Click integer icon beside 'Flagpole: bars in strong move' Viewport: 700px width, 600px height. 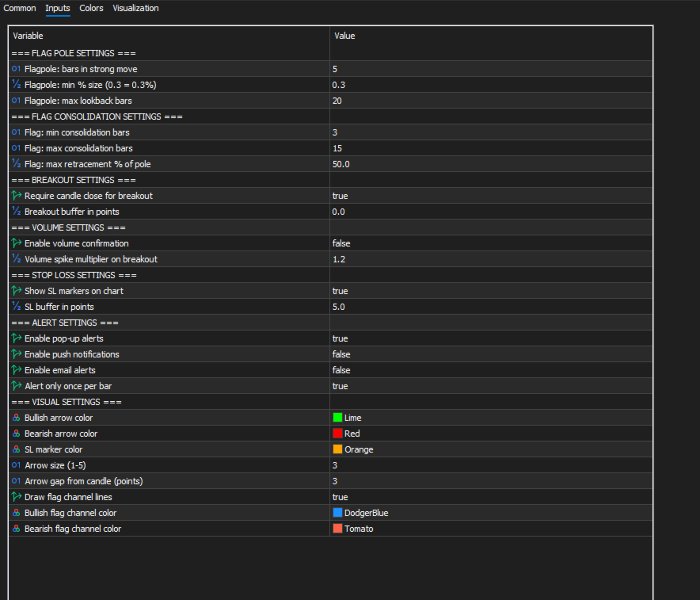pyautogui.click(x=16, y=69)
